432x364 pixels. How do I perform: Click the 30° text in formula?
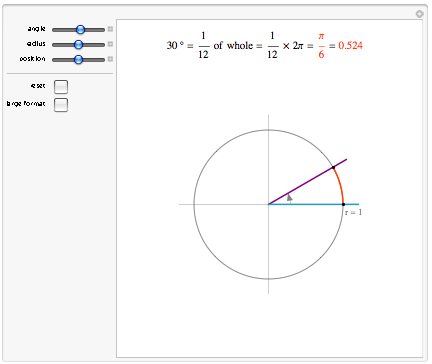[175, 45]
